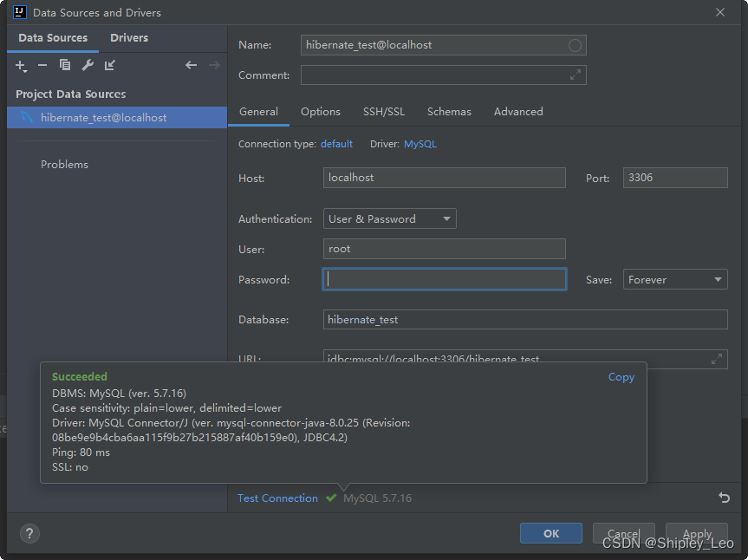This screenshot has height=560, width=748.
Task: Click the Add data source plus icon
Action: (21, 65)
